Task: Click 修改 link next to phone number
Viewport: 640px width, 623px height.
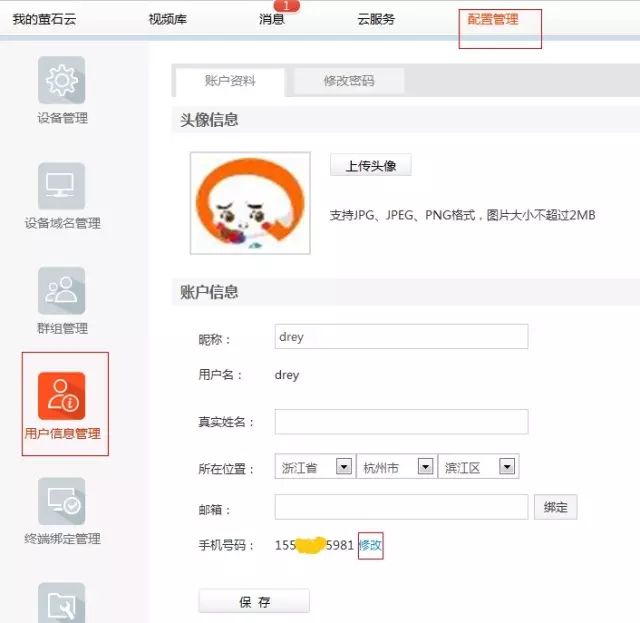Action: point(370,545)
